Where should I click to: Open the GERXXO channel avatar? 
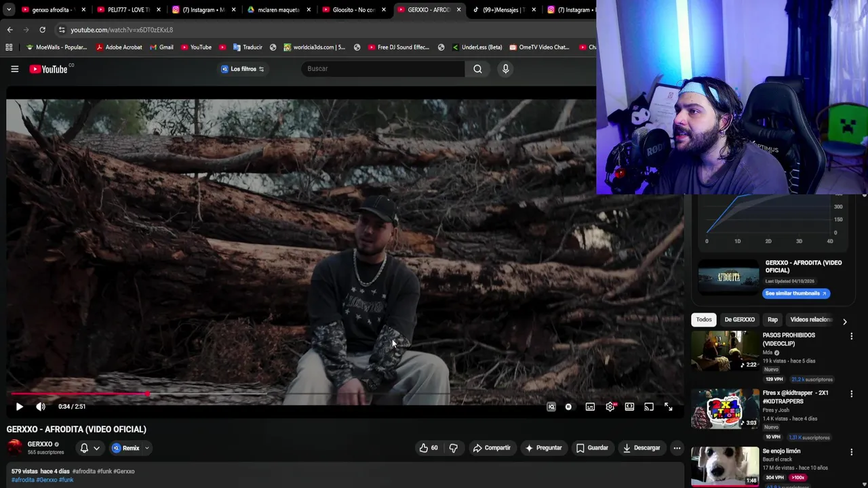pyautogui.click(x=14, y=447)
